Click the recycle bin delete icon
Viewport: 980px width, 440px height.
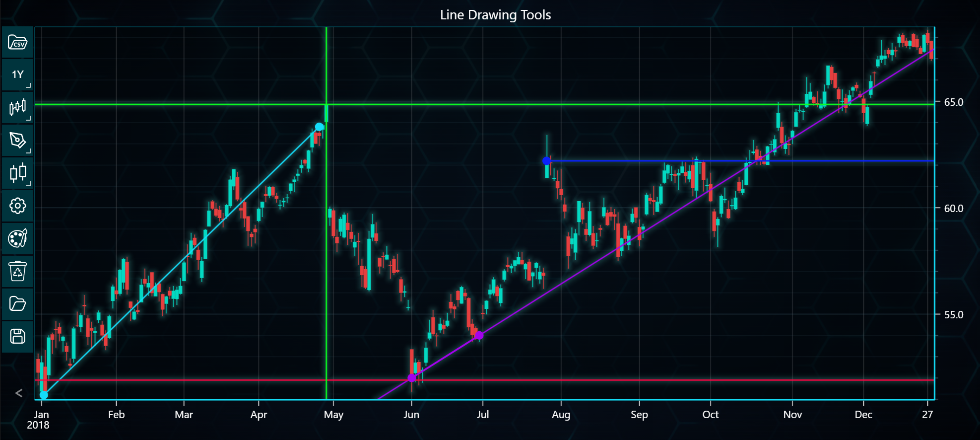[x=18, y=271]
